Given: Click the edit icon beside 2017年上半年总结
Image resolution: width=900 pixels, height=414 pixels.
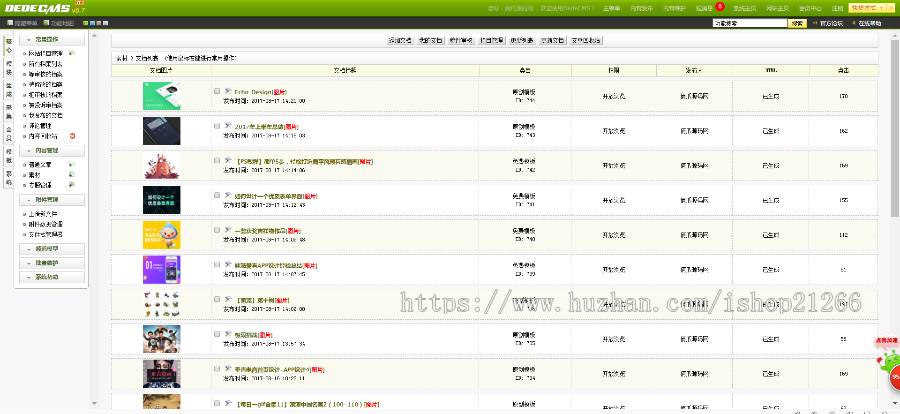Looking at the screenshot, I should tap(227, 126).
